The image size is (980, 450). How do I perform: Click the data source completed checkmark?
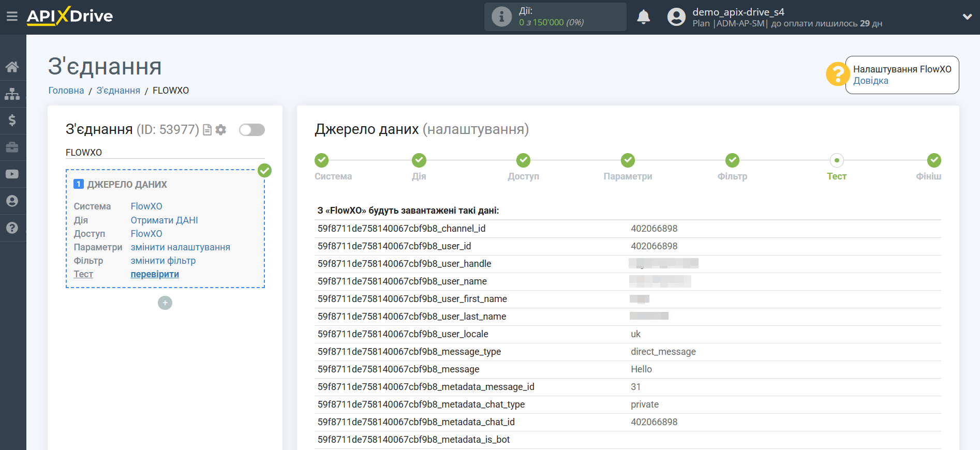click(264, 170)
